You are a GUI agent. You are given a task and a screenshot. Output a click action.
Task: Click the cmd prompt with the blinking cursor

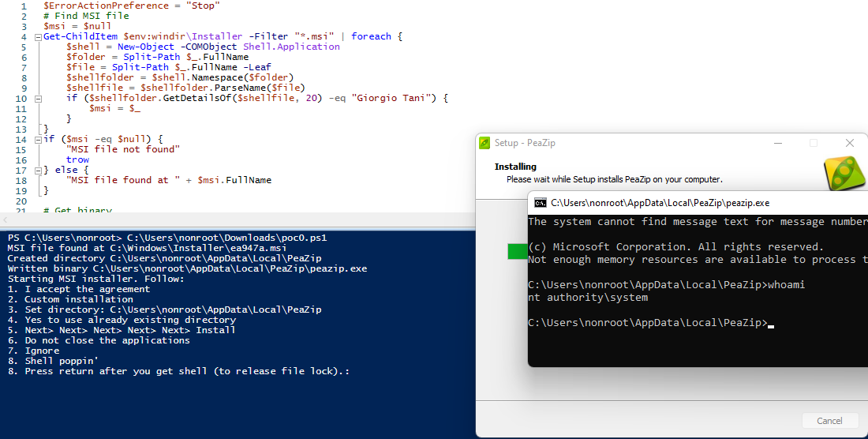click(651, 323)
